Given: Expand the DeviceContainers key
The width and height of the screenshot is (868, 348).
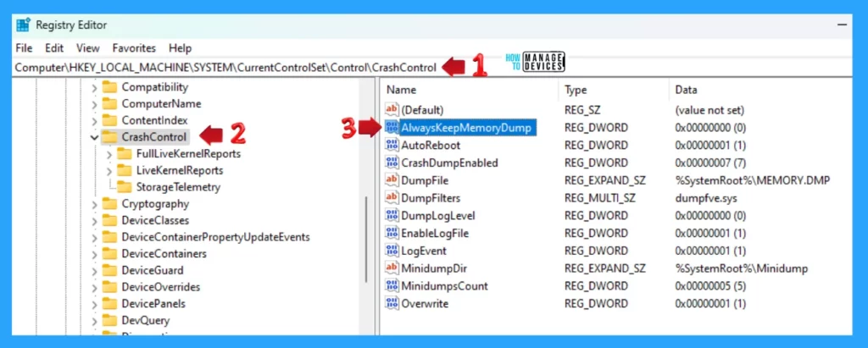Looking at the screenshot, I should point(95,254).
